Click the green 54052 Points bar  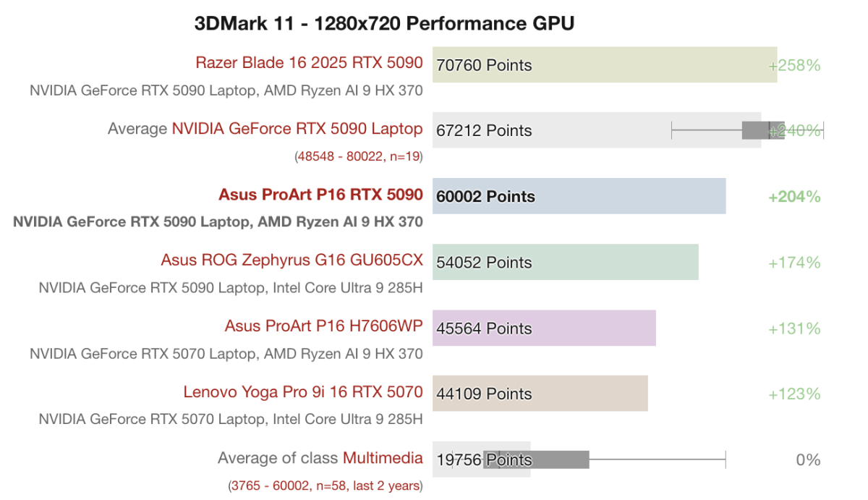[x=565, y=262]
